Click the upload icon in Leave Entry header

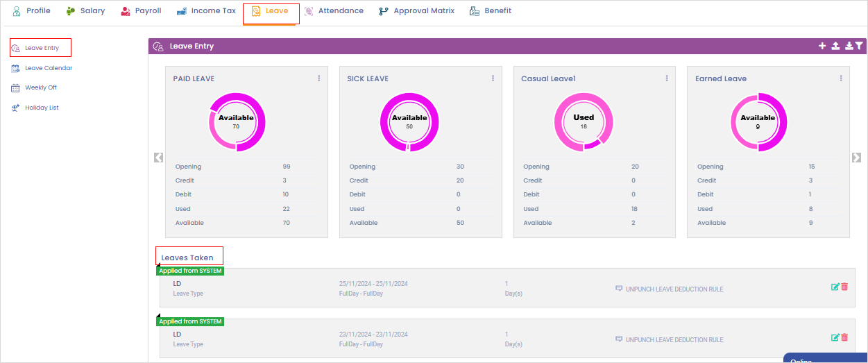[835, 46]
